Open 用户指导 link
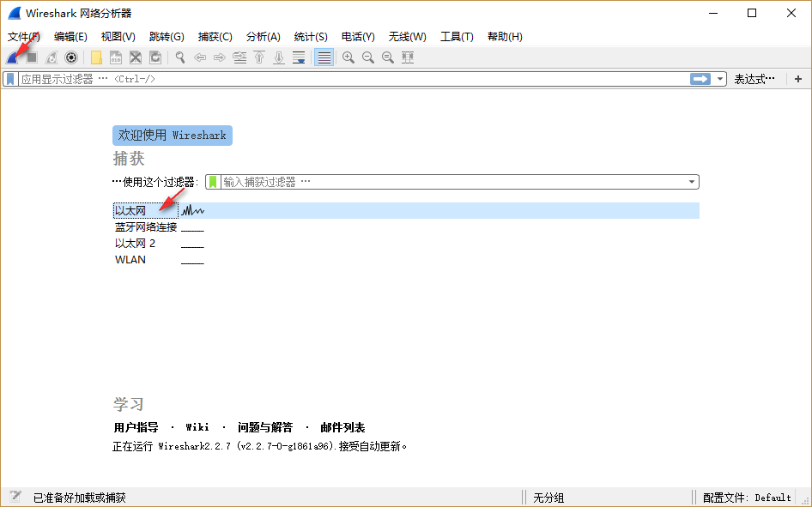The image size is (812, 507). [x=136, y=427]
